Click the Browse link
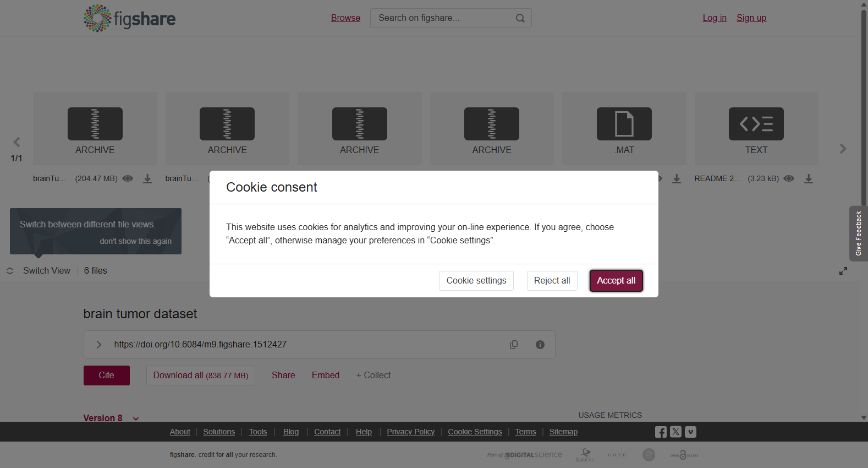The width and height of the screenshot is (868, 468). 345,18
